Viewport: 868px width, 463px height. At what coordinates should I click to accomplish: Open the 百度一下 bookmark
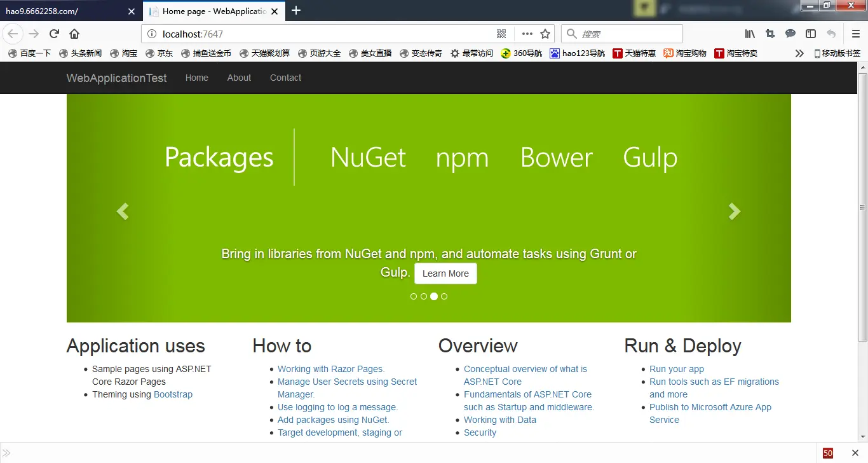click(29, 53)
